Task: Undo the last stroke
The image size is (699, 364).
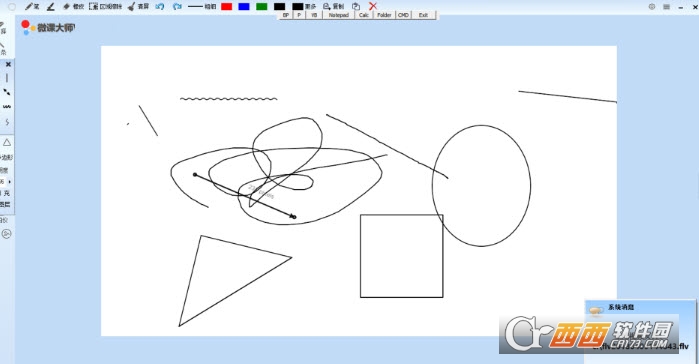Action: click(x=160, y=6)
